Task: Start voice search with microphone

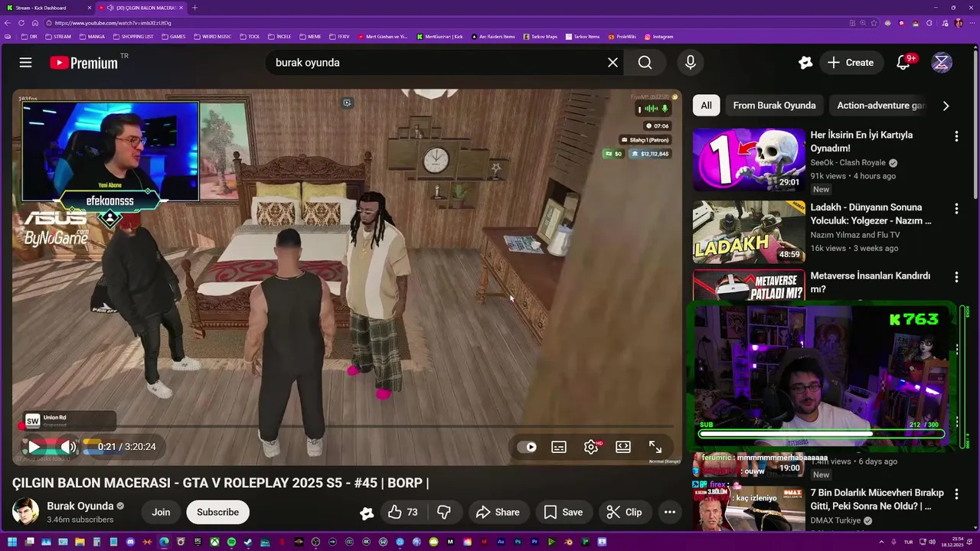Action: point(691,63)
